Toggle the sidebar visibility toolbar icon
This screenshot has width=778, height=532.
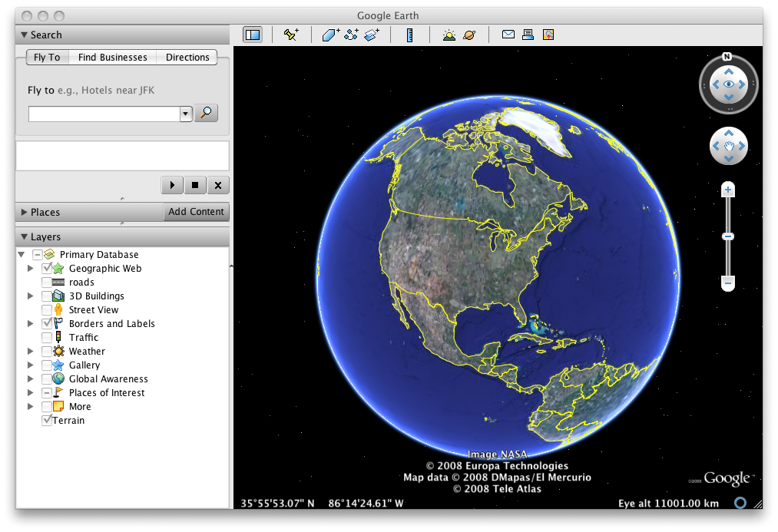click(x=253, y=35)
